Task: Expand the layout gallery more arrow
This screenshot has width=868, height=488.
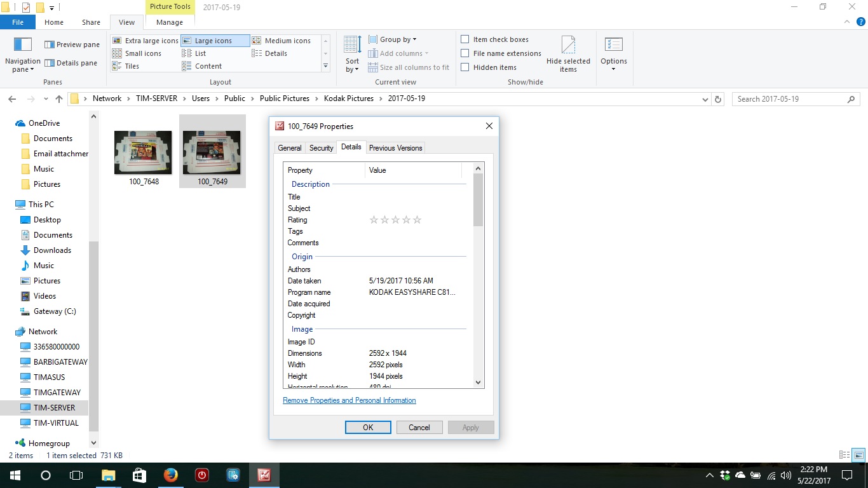Action: coord(325,66)
